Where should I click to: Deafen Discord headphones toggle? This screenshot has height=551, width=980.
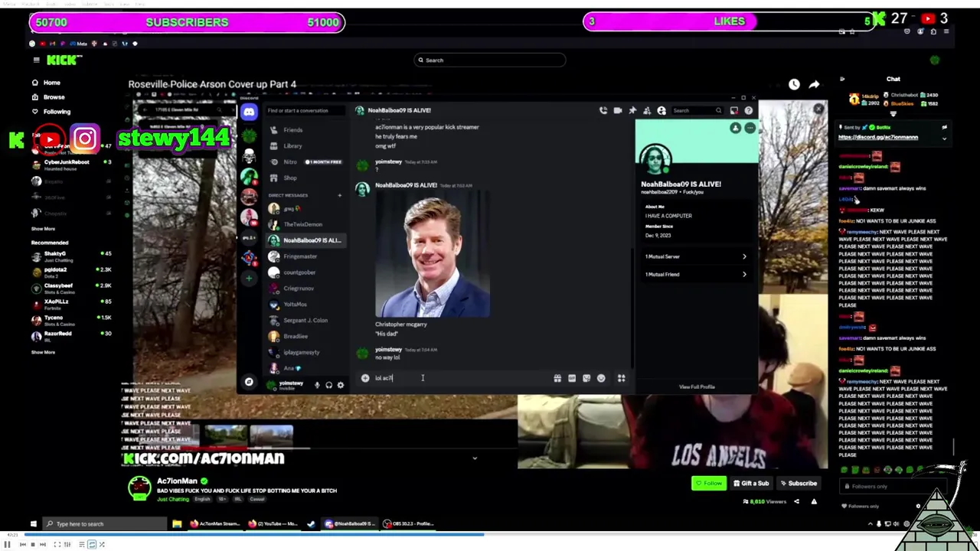point(328,385)
